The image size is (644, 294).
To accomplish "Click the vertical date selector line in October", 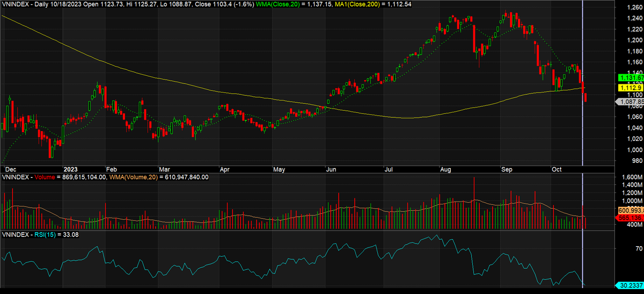I will [583, 145].
